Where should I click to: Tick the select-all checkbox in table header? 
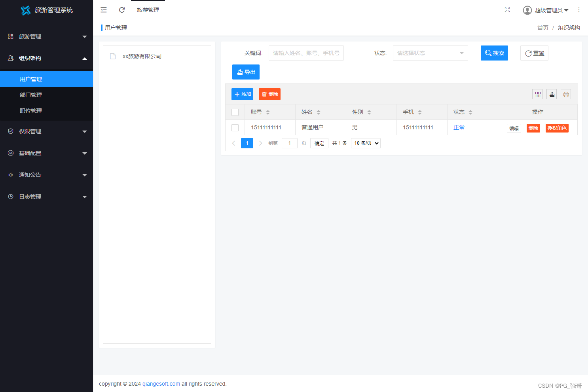[235, 112]
